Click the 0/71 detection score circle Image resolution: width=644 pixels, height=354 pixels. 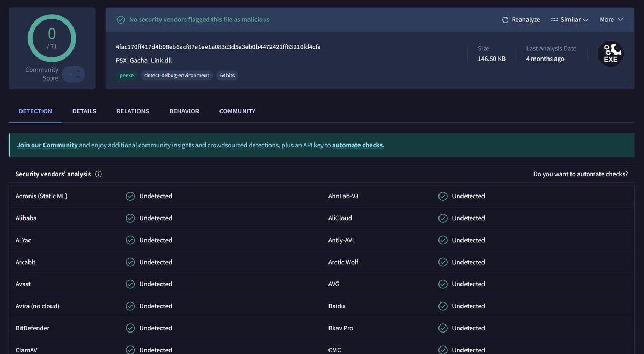coord(52,38)
